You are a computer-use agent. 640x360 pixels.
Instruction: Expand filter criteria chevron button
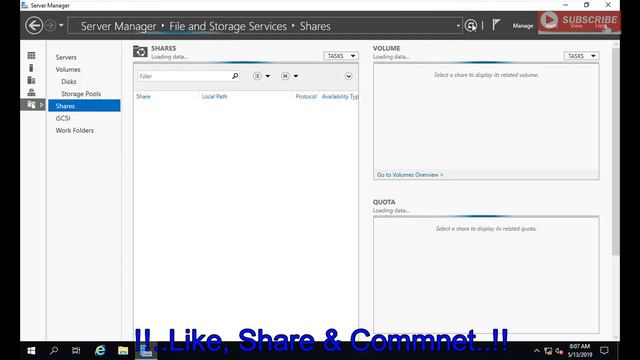point(348,76)
